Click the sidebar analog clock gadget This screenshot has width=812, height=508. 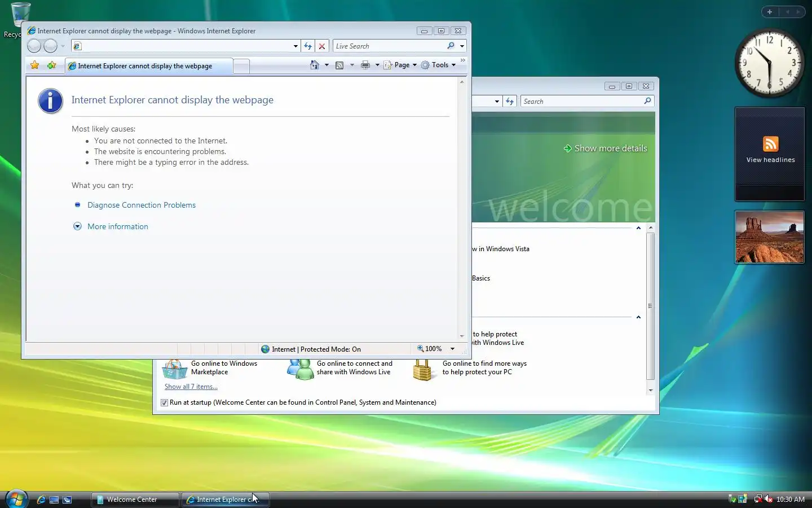(x=769, y=63)
